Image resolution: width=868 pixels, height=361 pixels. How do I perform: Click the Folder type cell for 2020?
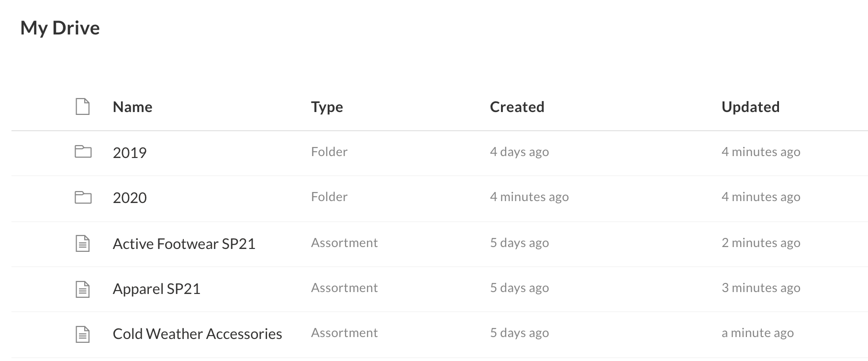click(x=329, y=197)
